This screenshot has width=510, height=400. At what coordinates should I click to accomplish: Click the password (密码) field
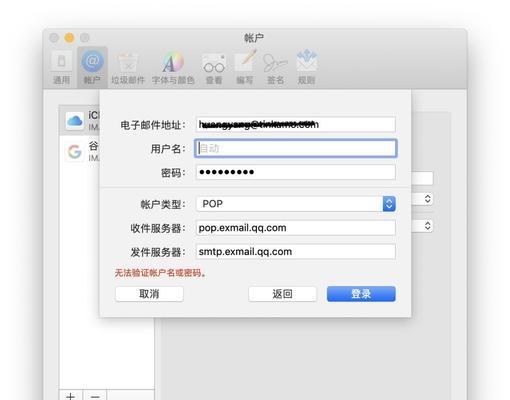click(x=296, y=172)
